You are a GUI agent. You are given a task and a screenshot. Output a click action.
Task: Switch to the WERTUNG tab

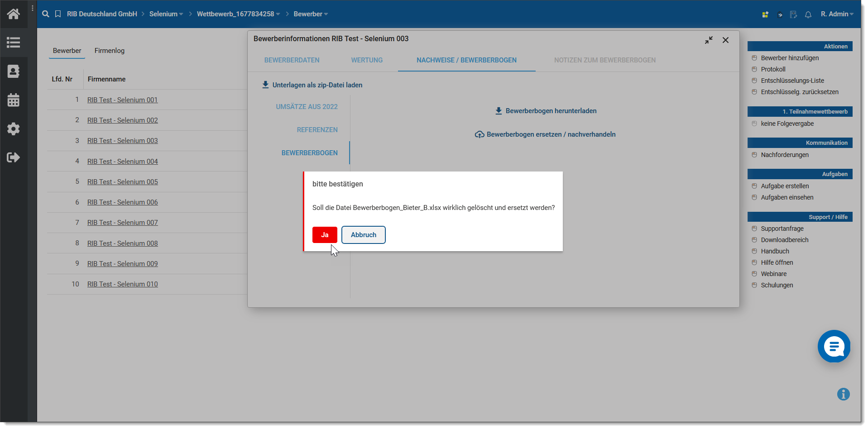coord(367,60)
